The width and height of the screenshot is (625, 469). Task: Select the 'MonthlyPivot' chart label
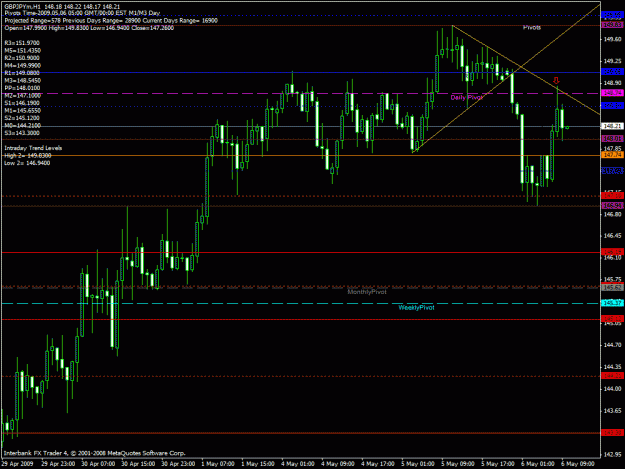tap(367, 292)
